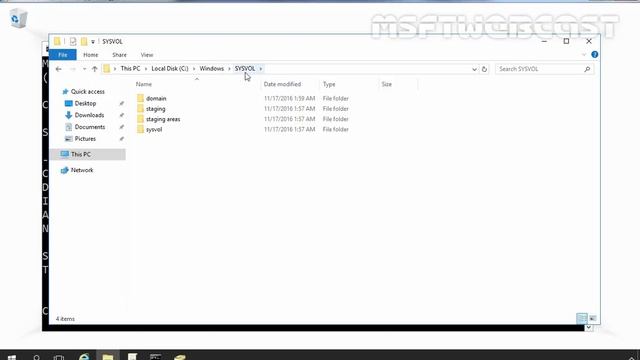Click the sysvol folder icon
This screenshot has height=360, width=640.
(140, 129)
